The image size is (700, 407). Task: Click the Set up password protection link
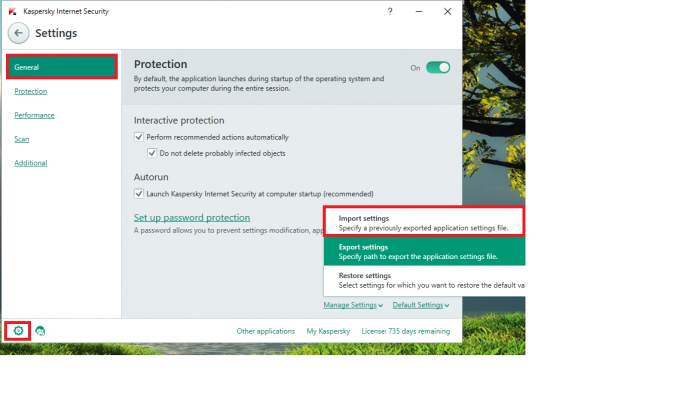192,217
